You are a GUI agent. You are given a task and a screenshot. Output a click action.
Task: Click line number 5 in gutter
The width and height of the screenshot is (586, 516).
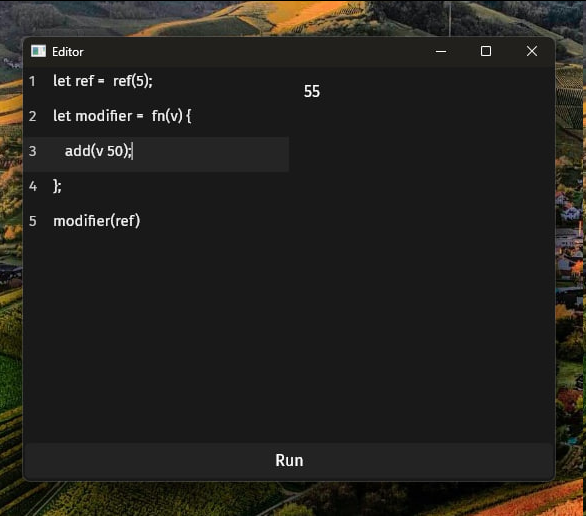(33, 221)
